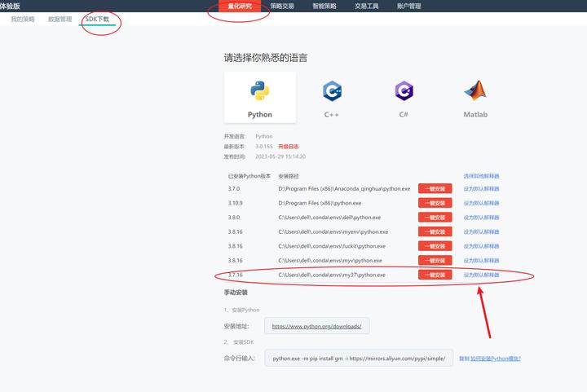
Task: Click the version 3.7.16 cell
Action: pyautogui.click(x=235, y=275)
